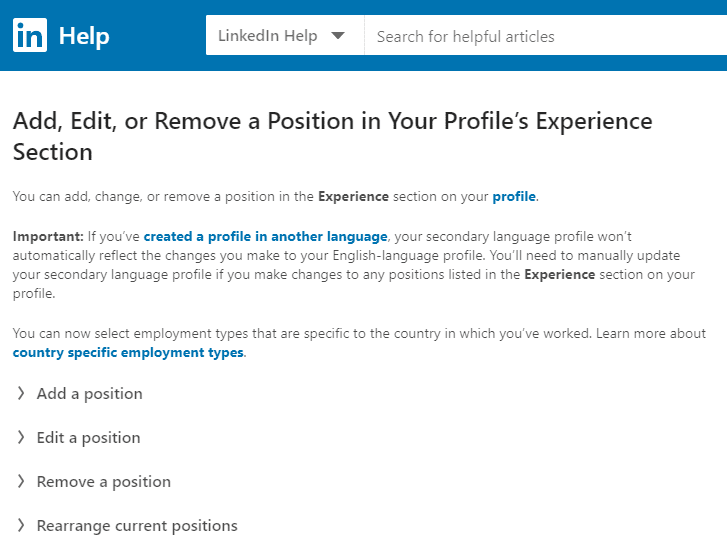Click the dropdown arrow next to LinkedIn Help

(x=338, y=36)
